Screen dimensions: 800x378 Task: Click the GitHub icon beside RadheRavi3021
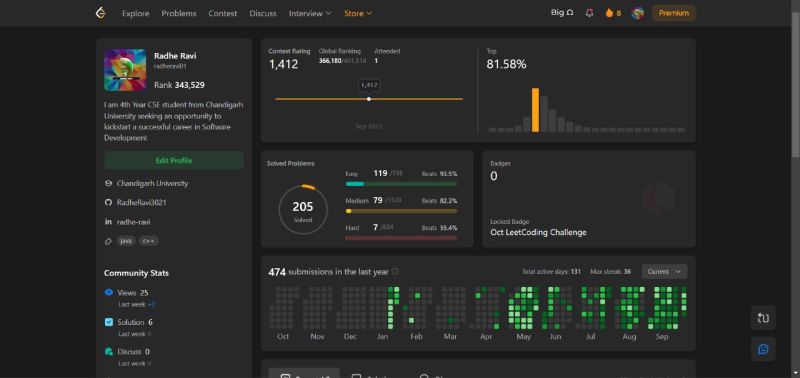pos(108,203)
